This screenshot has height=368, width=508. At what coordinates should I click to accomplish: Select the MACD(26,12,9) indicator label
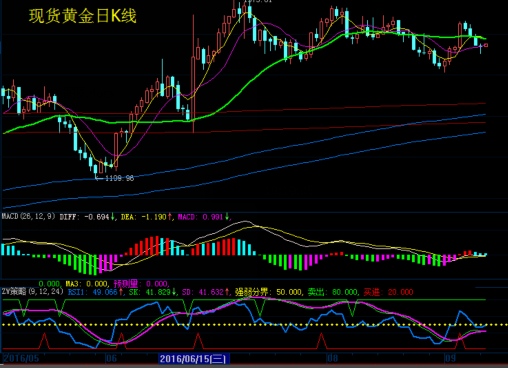point(28,216)
